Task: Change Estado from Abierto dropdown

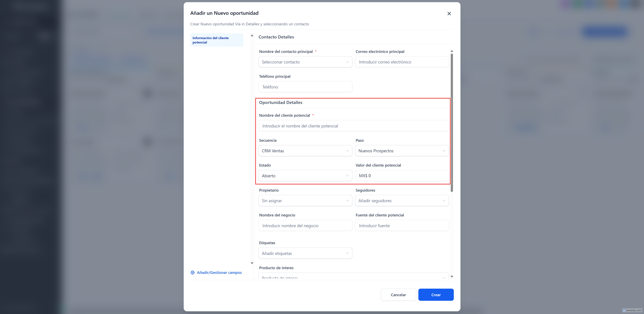Action: point(305,176)
